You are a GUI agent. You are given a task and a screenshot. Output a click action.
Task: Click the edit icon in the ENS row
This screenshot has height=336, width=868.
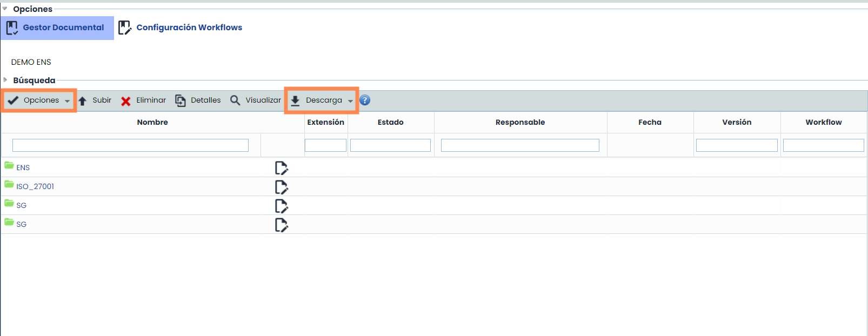pos(281,168)
